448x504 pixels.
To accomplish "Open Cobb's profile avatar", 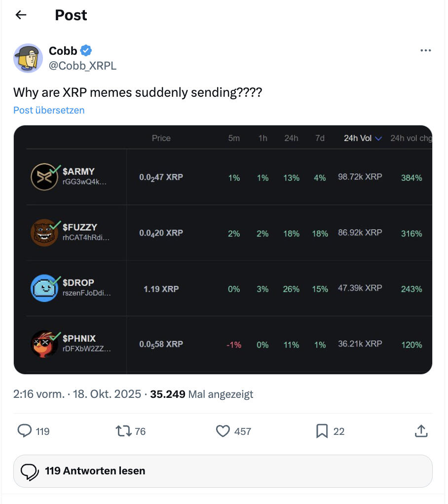I will coord(28,58).
